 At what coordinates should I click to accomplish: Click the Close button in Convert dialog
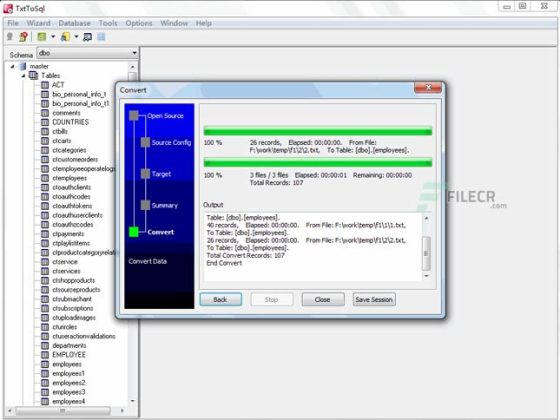[x=322, y=299]
